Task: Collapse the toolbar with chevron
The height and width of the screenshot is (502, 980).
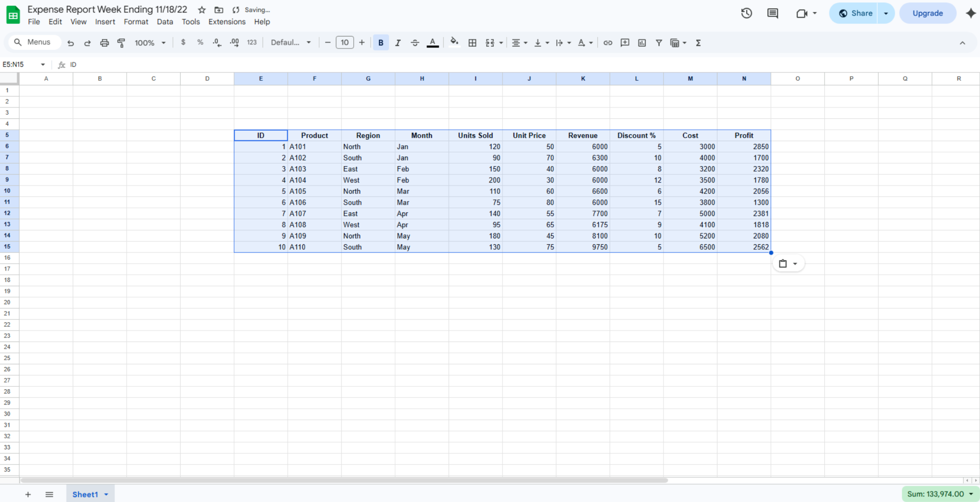Action: point(962,43)
